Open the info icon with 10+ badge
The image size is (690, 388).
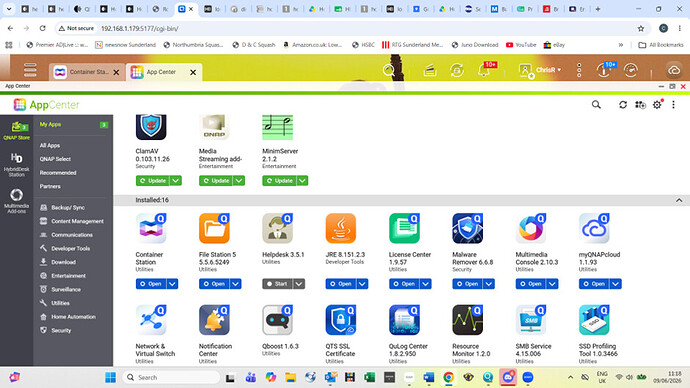605,69
